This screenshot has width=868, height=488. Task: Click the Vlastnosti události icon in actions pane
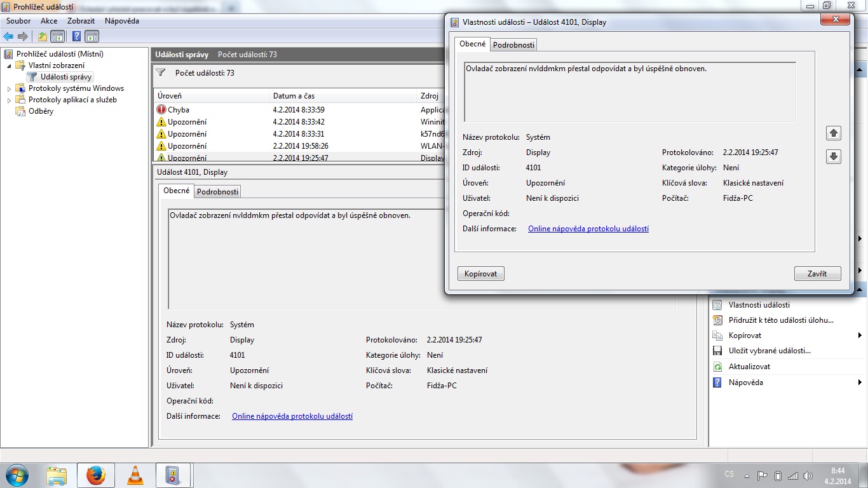pos(717,305)
